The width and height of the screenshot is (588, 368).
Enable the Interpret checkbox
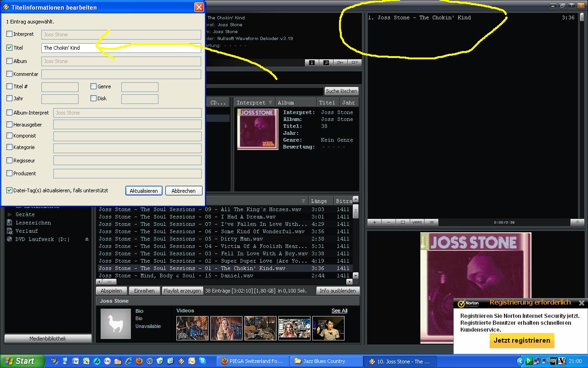coord(10,34)
